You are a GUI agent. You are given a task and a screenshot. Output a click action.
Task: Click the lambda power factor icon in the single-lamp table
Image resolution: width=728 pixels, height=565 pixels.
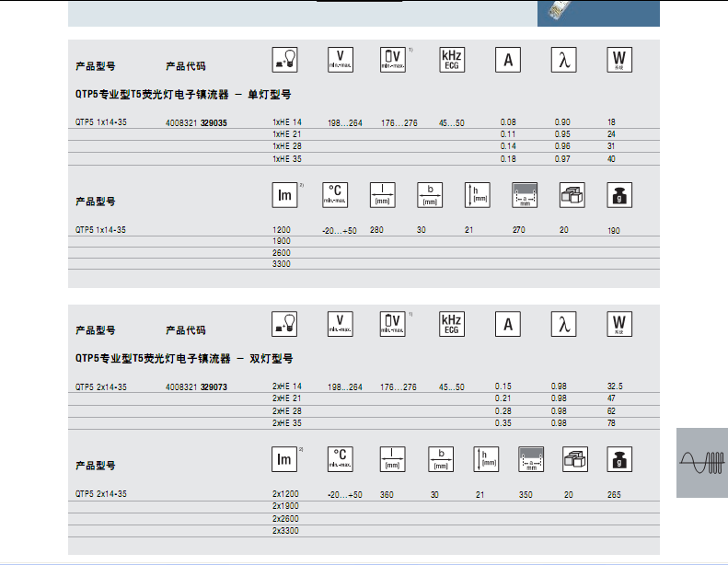pos(563,60)
